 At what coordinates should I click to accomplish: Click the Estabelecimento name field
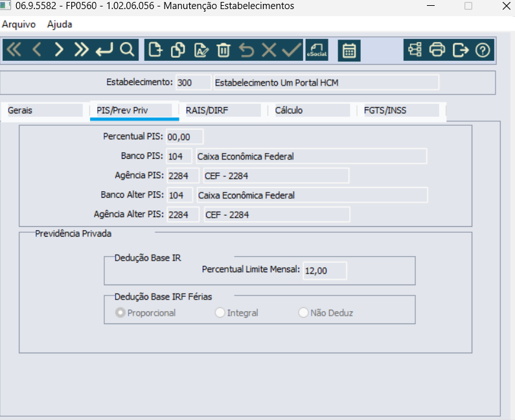(326, 82)
